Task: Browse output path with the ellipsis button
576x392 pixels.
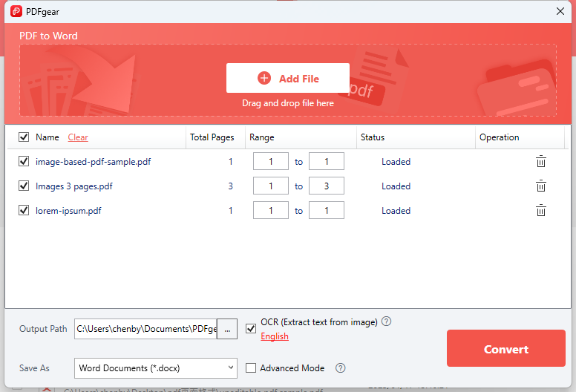Action: coord(227,329)
